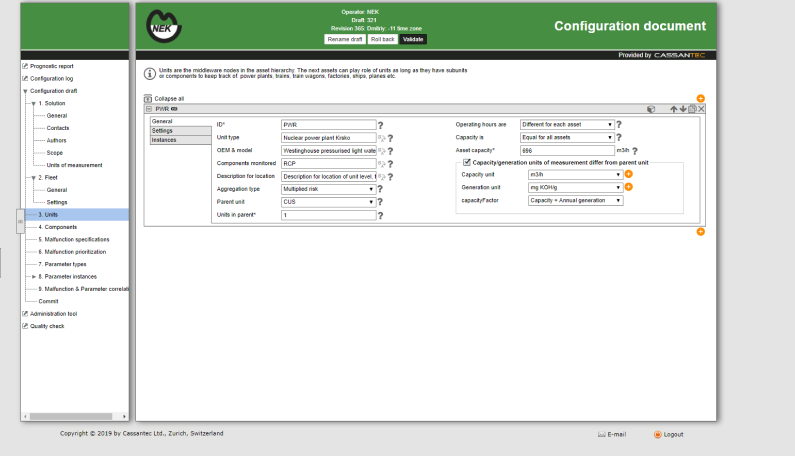This screenshot has height=456, width=795.
Task: Open 6. Malfunction prioritization
Action: pyautogui.click(x=73, y=252)
